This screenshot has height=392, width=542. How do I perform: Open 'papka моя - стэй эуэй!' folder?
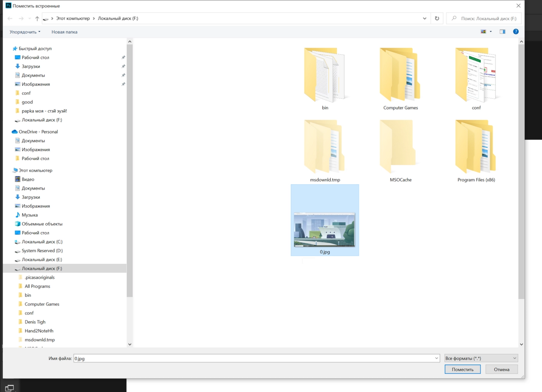(x=44, y=111)
